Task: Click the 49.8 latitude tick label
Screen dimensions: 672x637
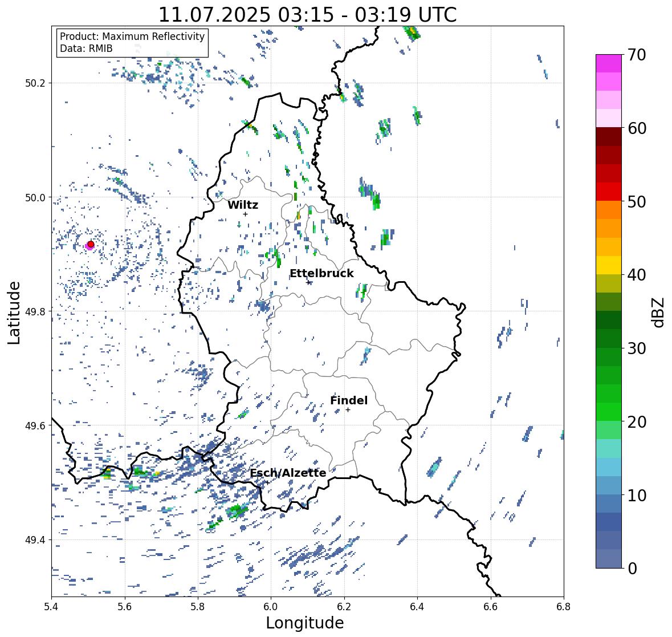Action: coord(35,311)
